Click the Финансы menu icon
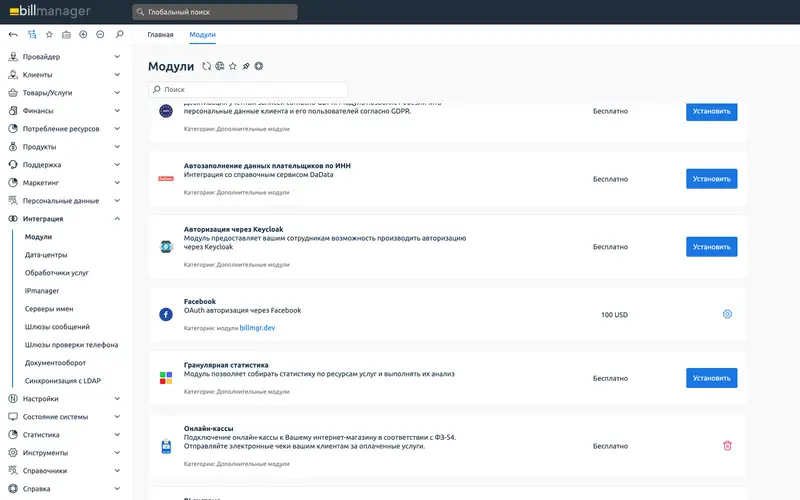This screenshot has height=500, width=800. (x=13, y=111)
